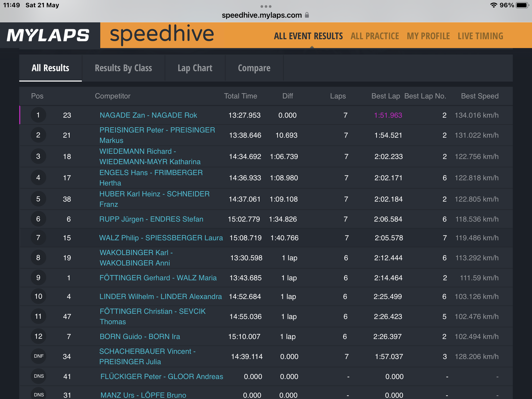Click the 11:49 clock in status bar
The width and height of the screenshot is (532, 399).
[11, 5]
